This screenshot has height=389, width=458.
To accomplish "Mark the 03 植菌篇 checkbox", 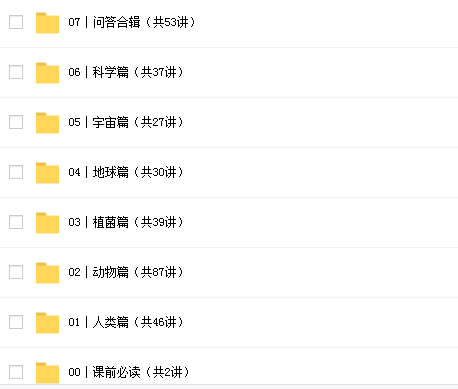I will [16, 222].
